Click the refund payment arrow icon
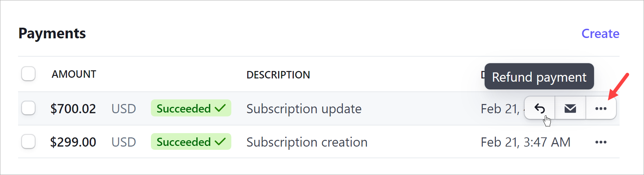The image size is (644, 175). pyautogui.click(x=540, y=108)
